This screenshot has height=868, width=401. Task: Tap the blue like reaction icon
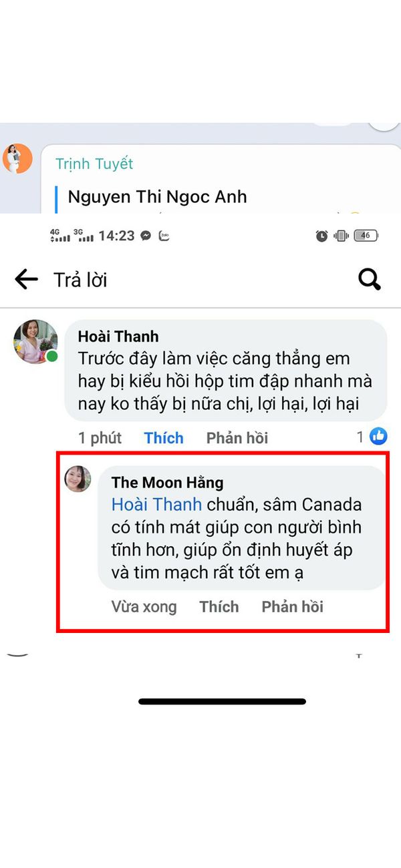378,437
